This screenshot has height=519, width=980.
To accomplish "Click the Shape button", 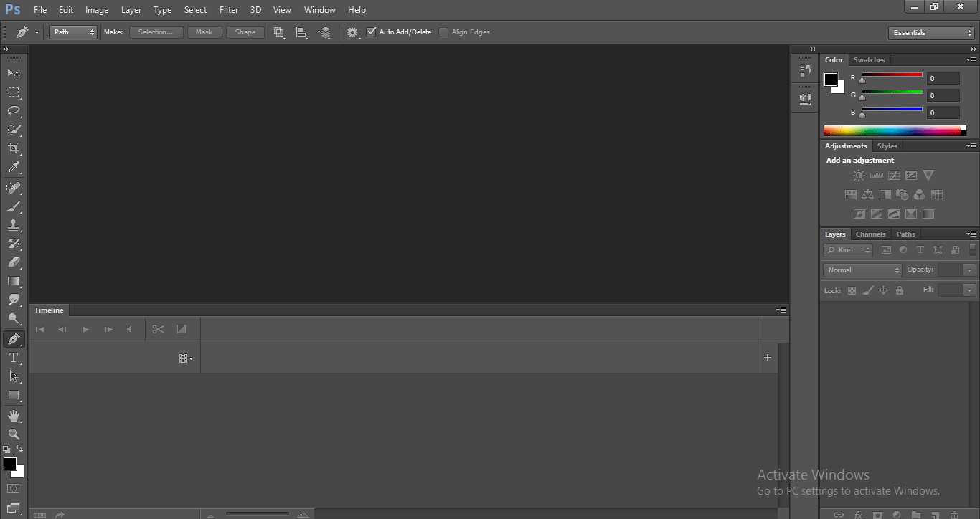I will pos(245,32).
